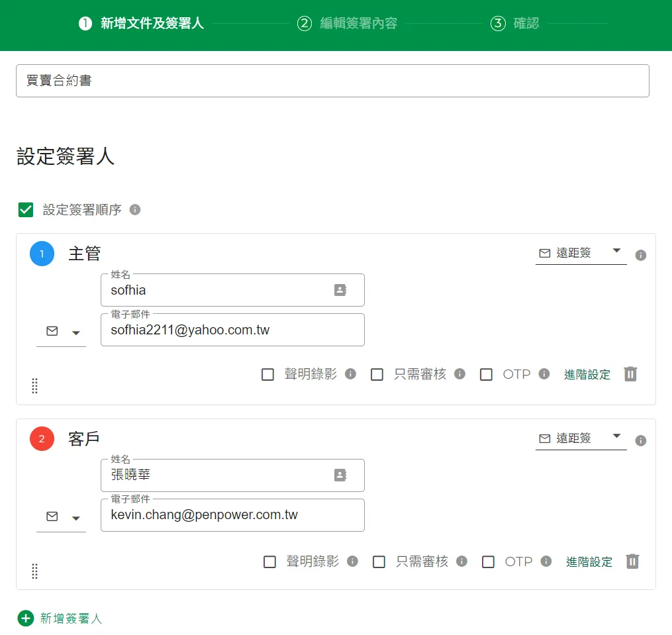Go to step 1 新增文件及簽署人
This screenshot has height=635, width=672.
pos(141,23)
